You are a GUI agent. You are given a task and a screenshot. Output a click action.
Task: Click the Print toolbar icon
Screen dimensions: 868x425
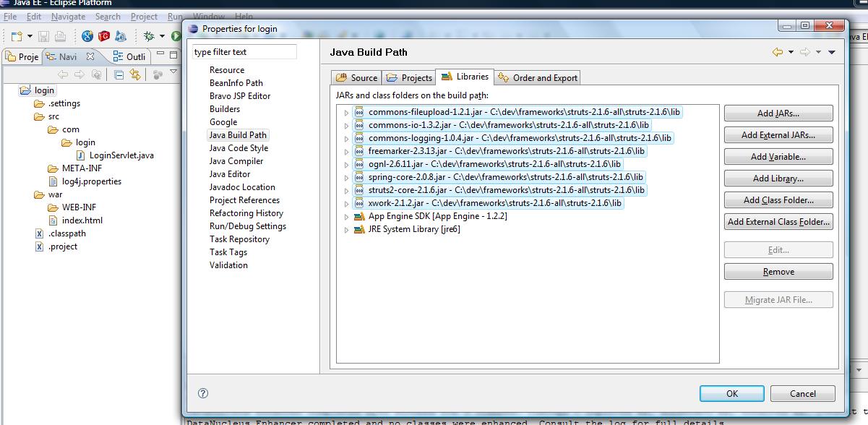click(59, 36)
